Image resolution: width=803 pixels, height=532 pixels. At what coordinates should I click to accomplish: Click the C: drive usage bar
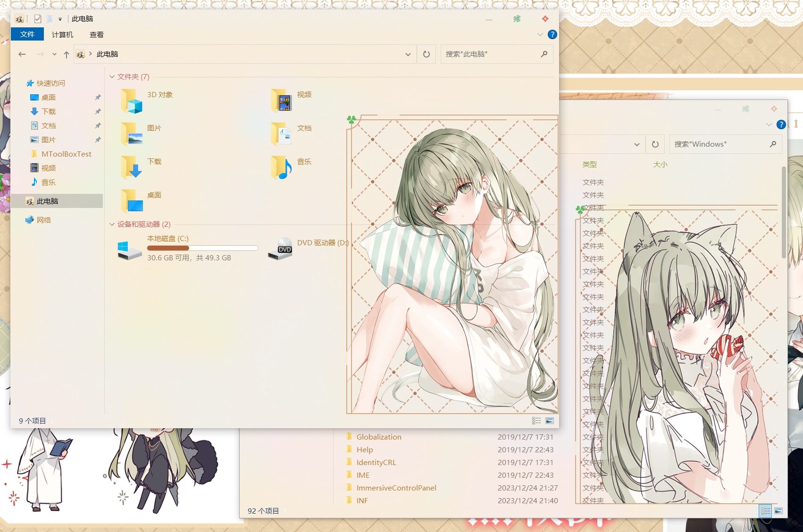(202, 248)
